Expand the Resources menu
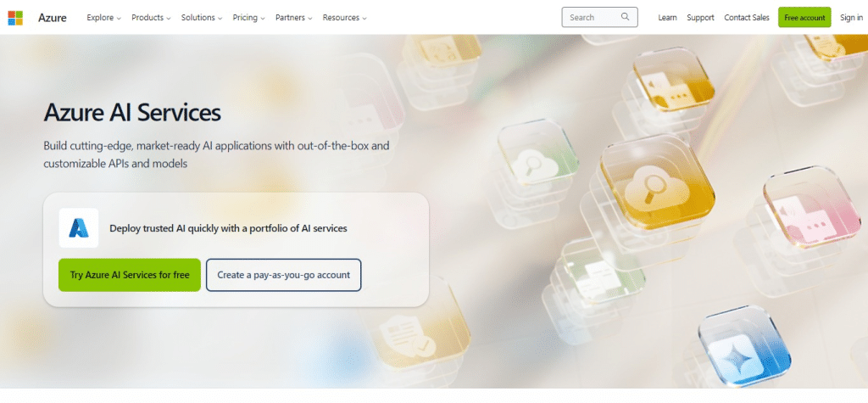Screen dimensions: 868x403 point(344,18)
